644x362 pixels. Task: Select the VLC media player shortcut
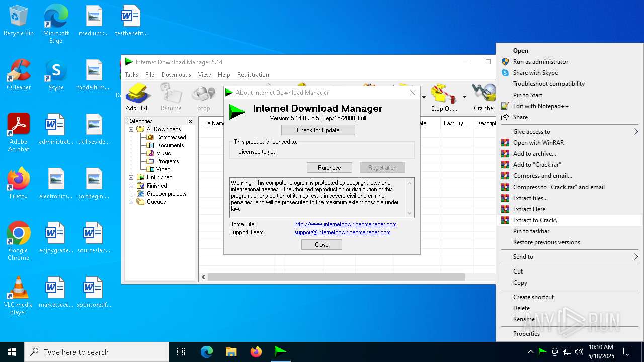(x=19, y=296)
